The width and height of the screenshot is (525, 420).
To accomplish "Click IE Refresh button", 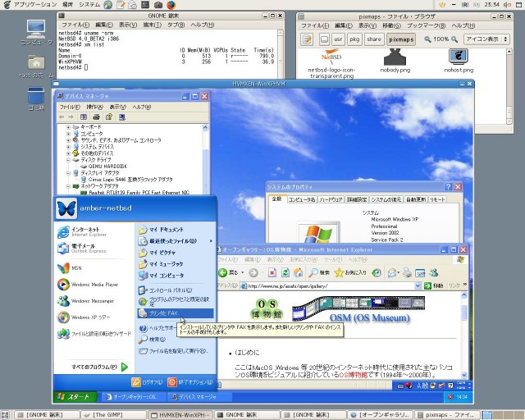I will coord(285,272).
